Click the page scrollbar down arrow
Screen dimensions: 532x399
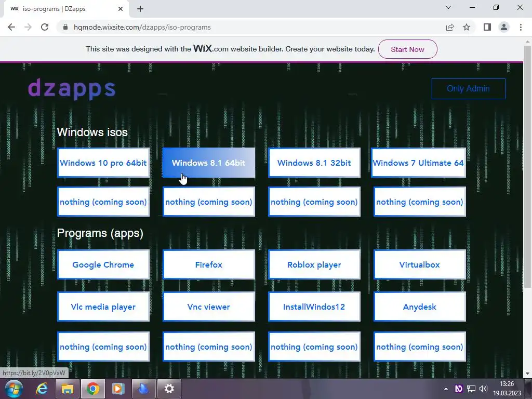(528, 374)
